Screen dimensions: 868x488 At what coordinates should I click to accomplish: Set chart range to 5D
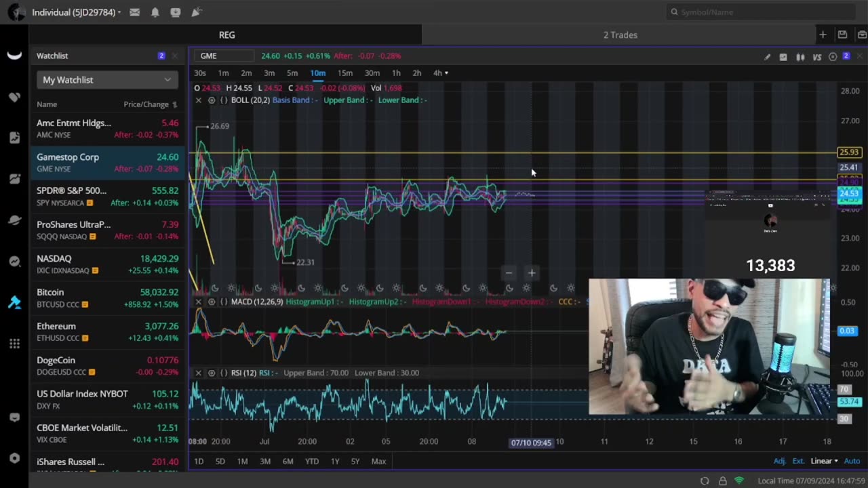click(x=220, y=462)
